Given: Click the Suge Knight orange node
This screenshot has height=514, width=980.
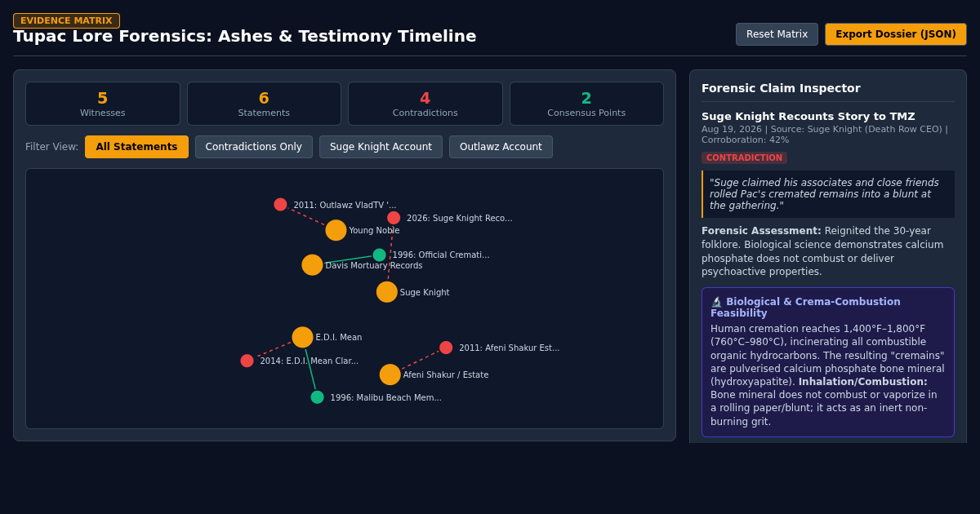Looking at the screenshot, I should click(387, 292).
